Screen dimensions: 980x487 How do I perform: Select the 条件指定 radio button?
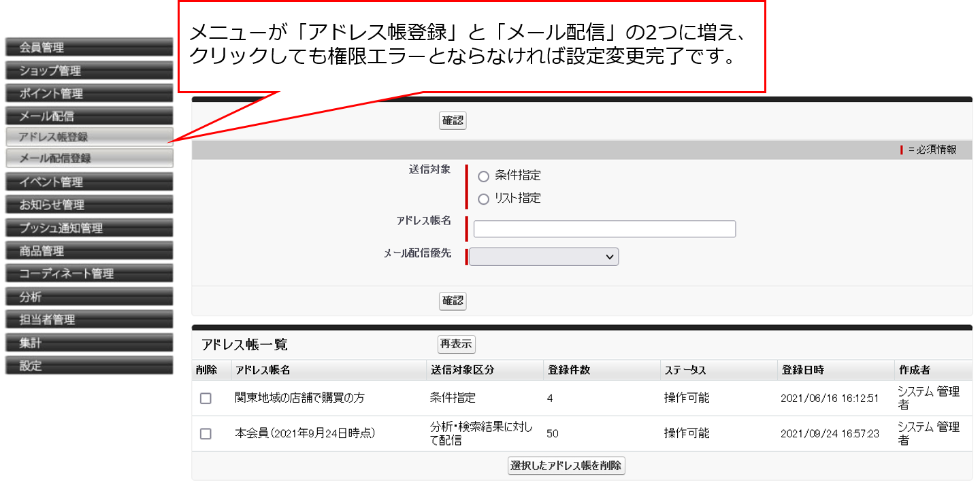pos(484,176)
